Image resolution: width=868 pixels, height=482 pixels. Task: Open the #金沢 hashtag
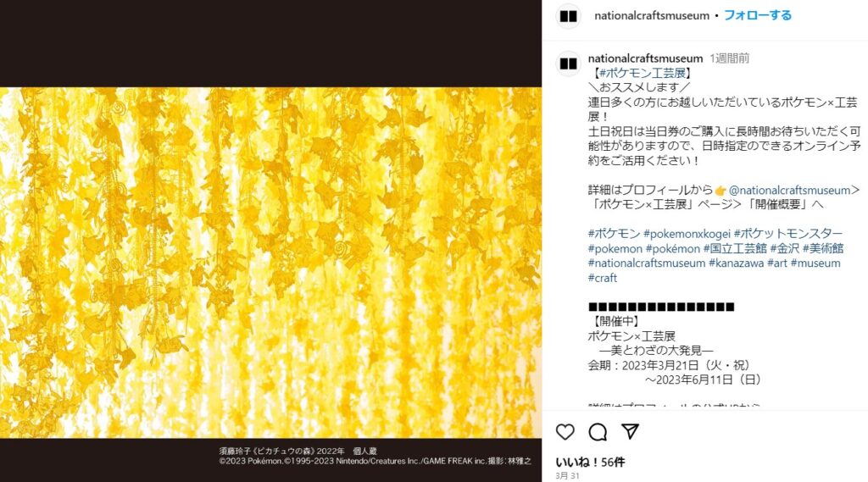click(784, 248)
